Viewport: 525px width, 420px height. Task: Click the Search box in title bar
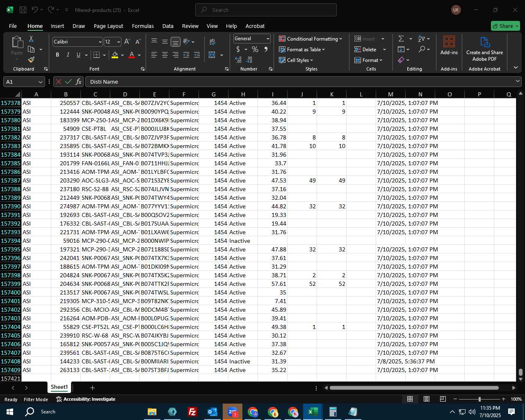266,10
